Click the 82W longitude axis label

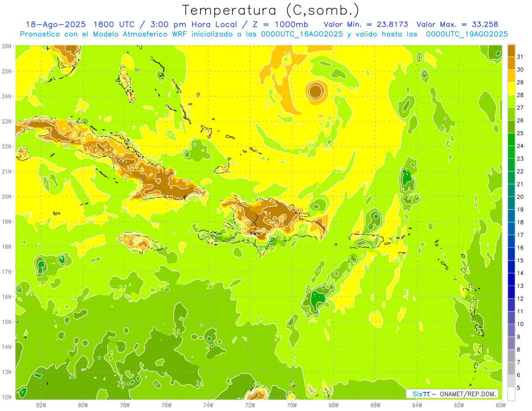[x=41, y=405]
